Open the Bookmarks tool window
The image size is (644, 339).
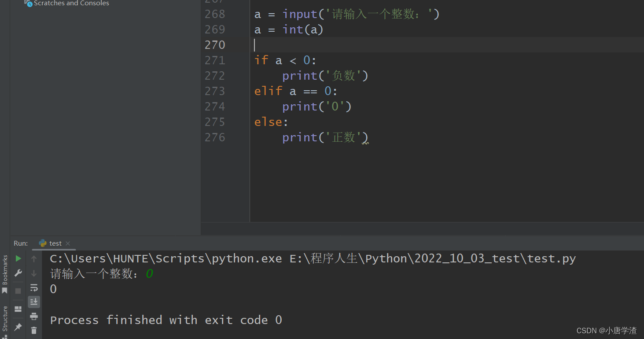pos(5,274)
